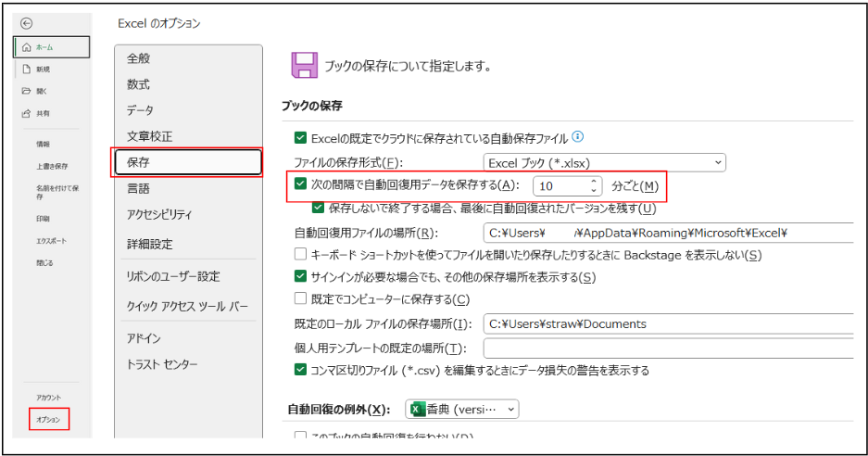Click default local file location field

coord(668,323)
